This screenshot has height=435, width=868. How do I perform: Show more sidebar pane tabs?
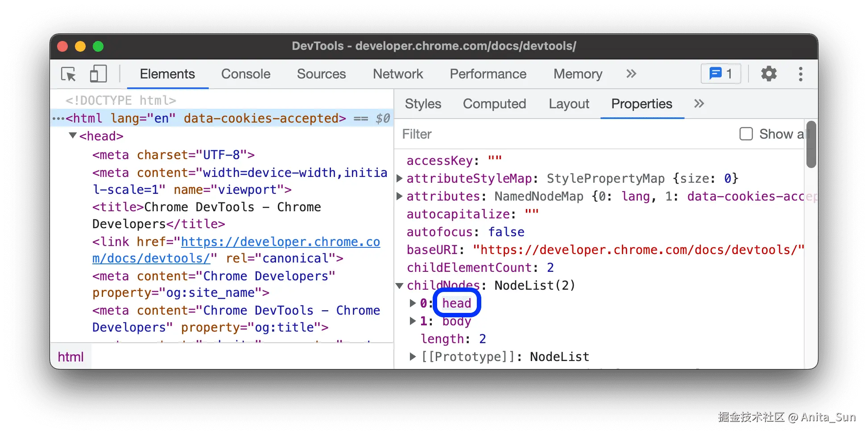(699, 104)
